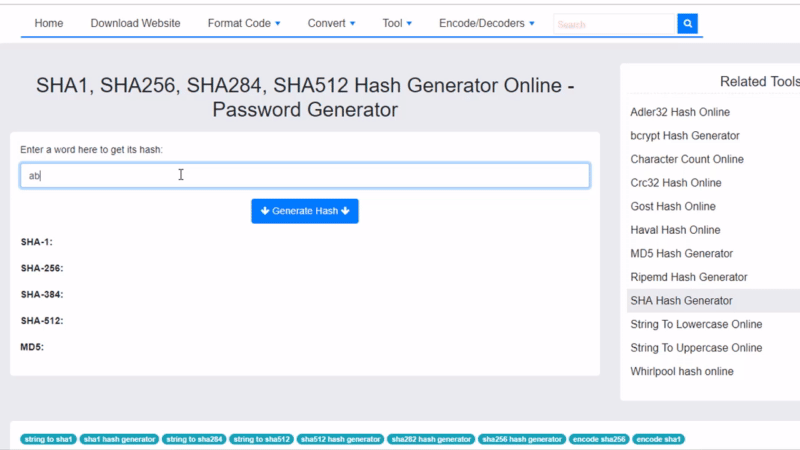Open the Download Website menu item

135,23
